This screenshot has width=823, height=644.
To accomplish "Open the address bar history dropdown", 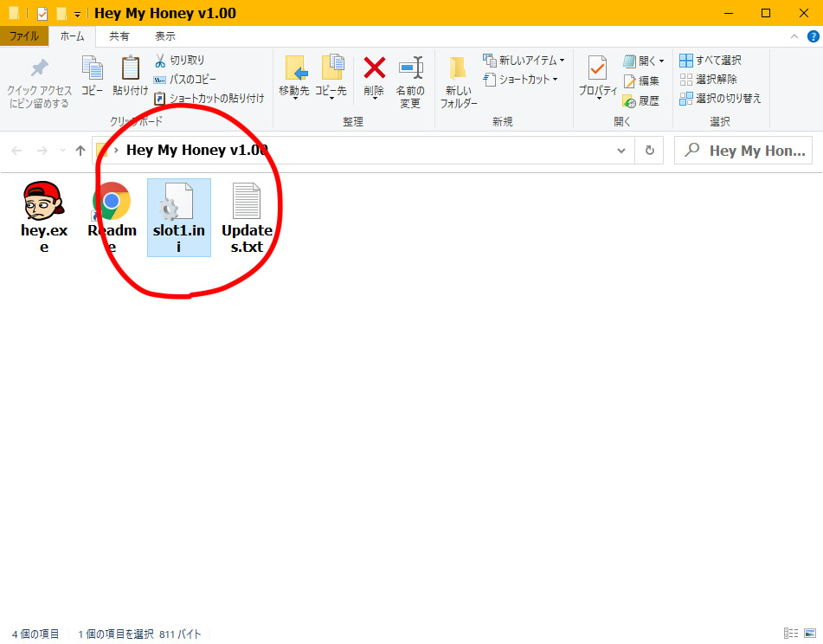I will click(621, 151).
